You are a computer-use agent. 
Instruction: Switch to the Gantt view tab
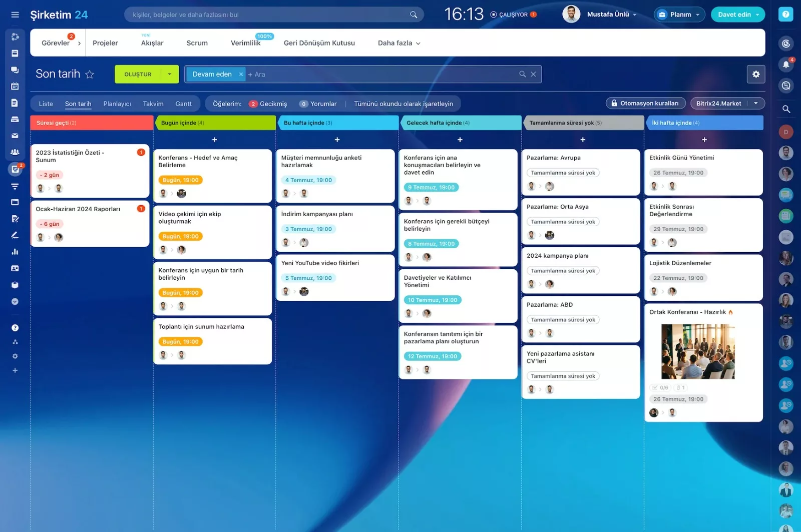pyautogui.click(x=183, y=104)
